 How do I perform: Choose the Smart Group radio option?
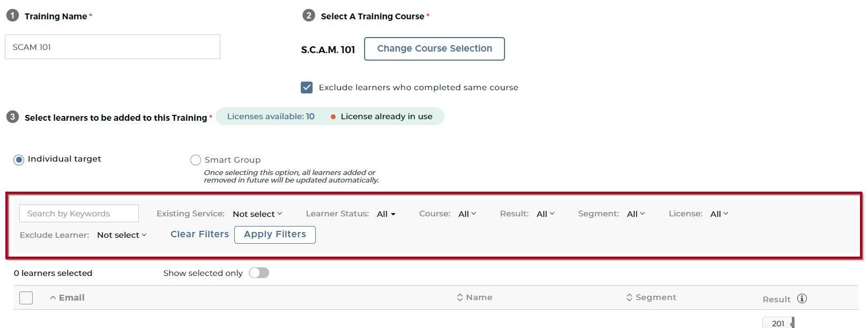pyautogui.click(x=196, y=160)
